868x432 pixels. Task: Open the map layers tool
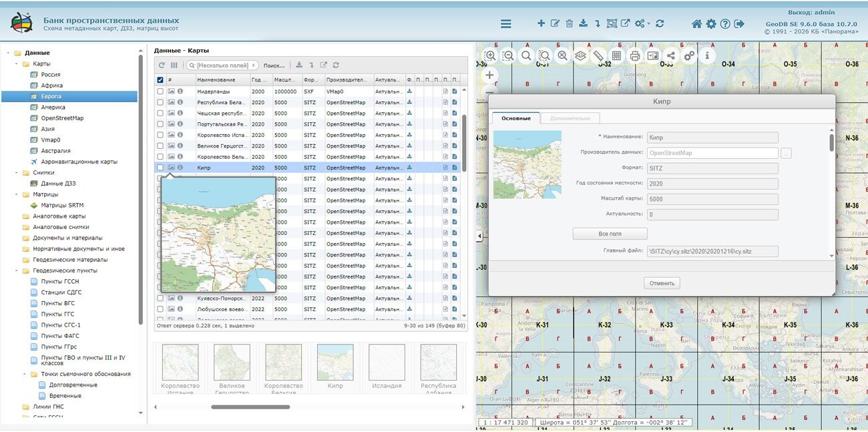[x=580, y=55]
